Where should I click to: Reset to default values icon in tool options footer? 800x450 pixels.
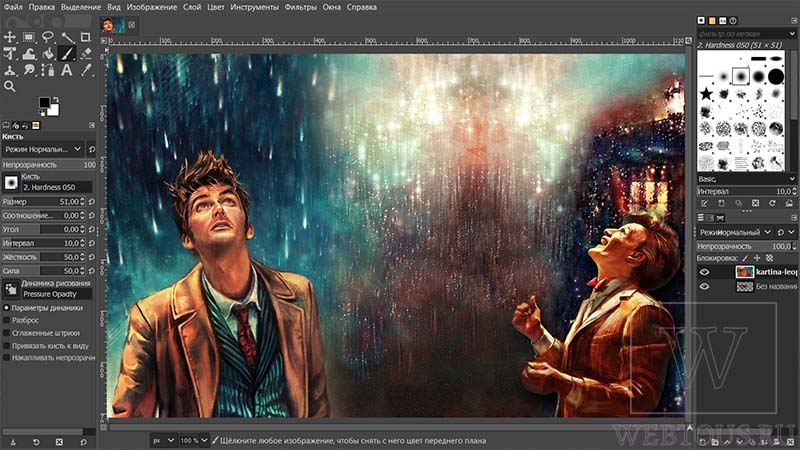pyautogui.click(x=83, y=442)
